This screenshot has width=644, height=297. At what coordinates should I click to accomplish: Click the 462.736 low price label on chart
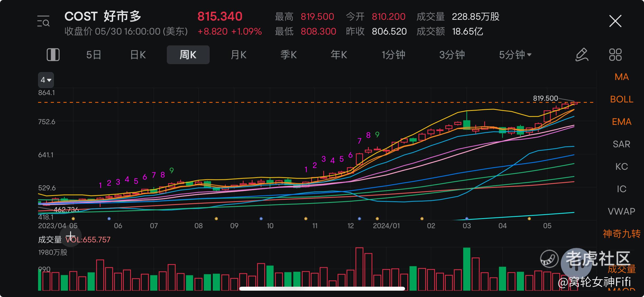click(x=66, y=210)
